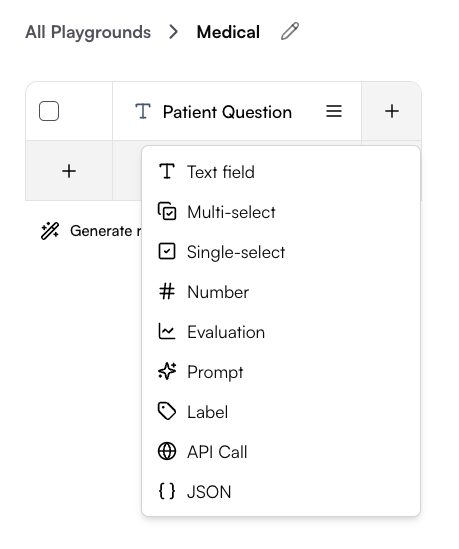Add a new row with the plus button

pos(69,171)
